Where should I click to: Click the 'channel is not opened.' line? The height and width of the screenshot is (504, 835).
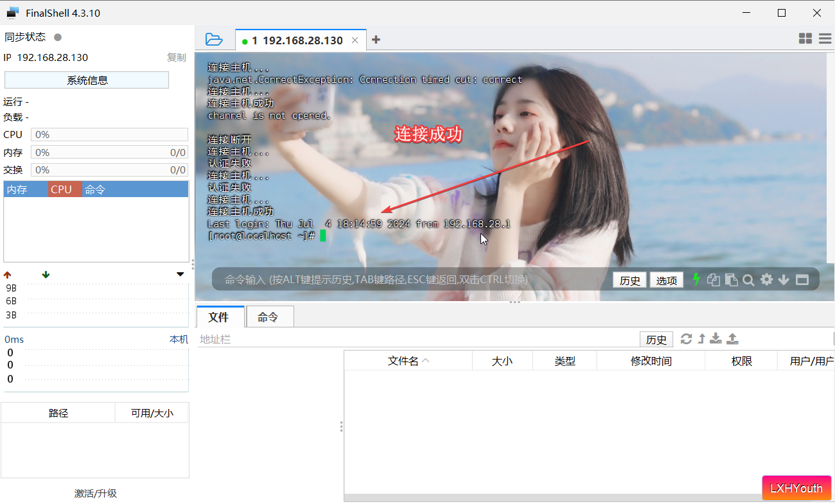point(269,116)
